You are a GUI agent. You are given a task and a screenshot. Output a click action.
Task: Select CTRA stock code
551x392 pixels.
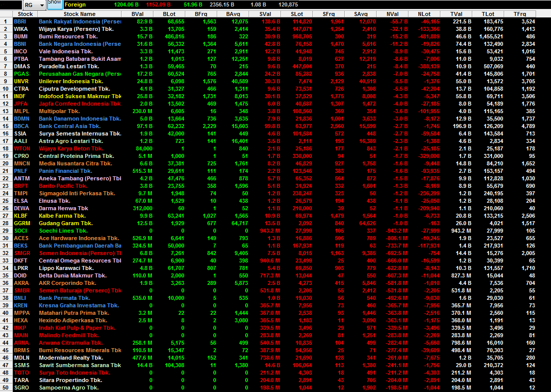21,89
